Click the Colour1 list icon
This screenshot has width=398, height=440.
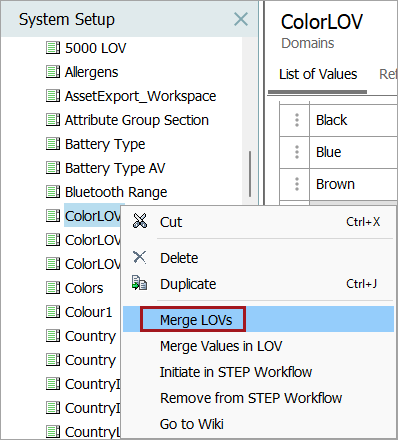click(53, 312)
